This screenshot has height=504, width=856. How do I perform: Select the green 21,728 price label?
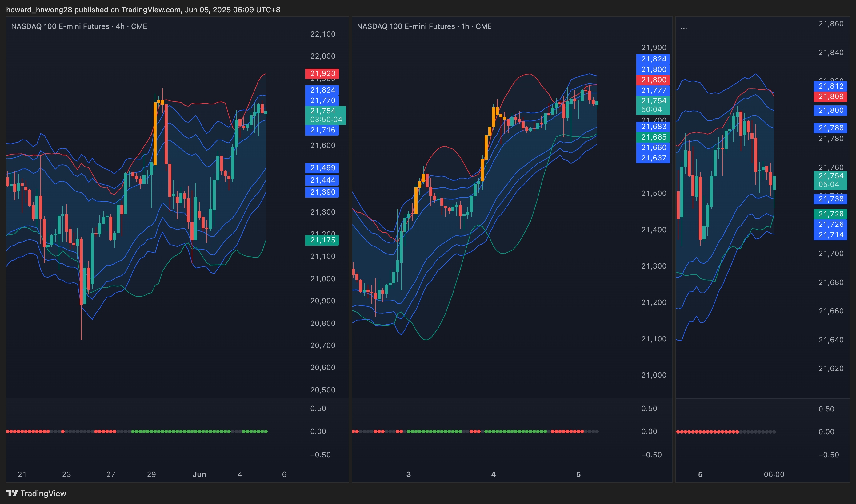(x=830, y=214)
